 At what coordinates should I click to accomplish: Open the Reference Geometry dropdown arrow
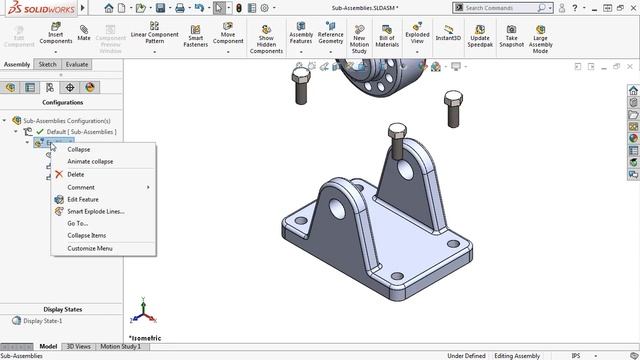coord(331,52)
